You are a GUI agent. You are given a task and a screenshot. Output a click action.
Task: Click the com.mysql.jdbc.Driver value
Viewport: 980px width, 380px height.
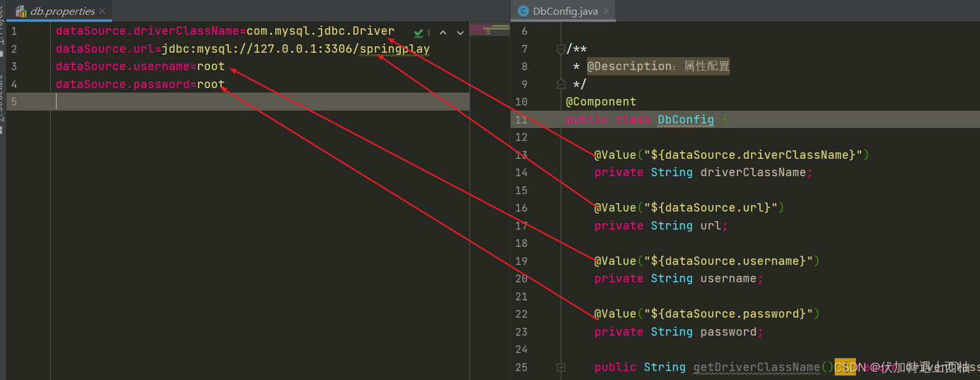[x=321, y=31]
